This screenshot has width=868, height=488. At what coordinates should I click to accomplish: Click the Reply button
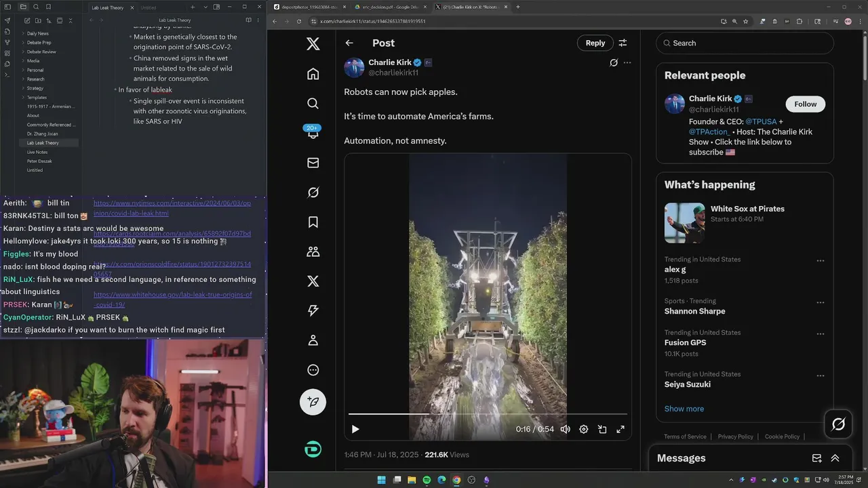pos(595,43)
